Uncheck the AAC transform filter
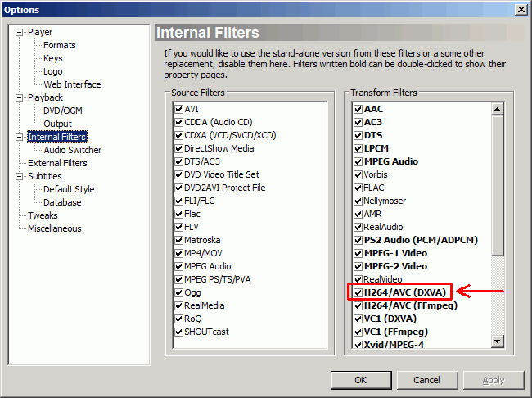This screenshot has width=532, height=398. (358, 110)
